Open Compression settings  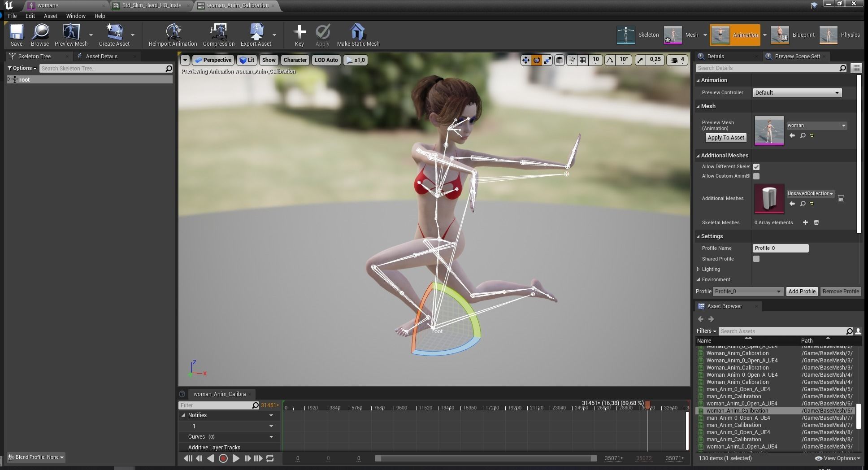click(219, 35)
